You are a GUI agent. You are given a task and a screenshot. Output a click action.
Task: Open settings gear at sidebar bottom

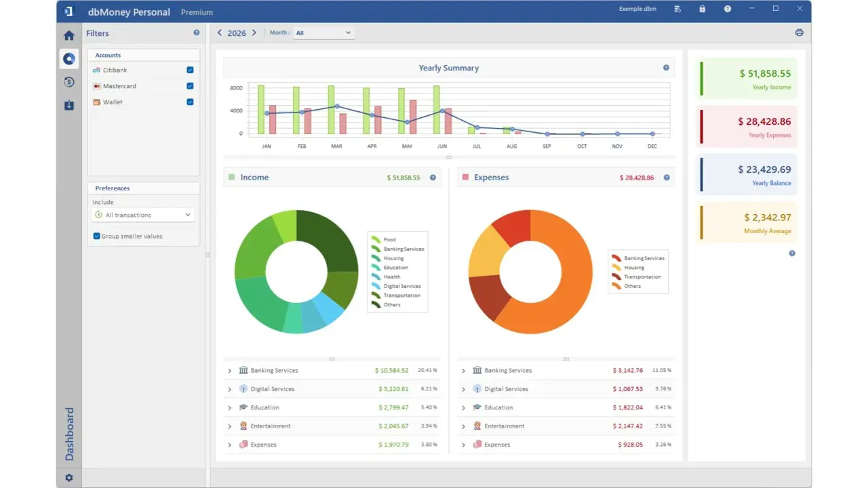pos(68,478)
